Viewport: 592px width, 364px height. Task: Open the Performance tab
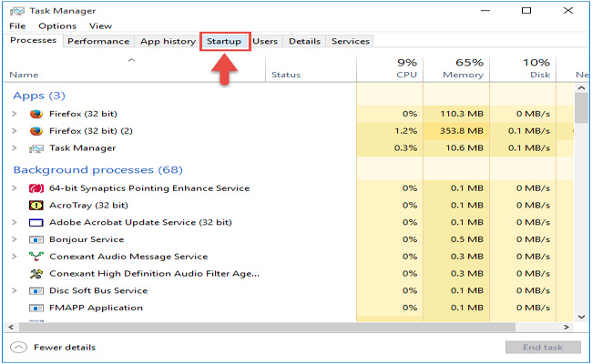click(x=98, y=41)
